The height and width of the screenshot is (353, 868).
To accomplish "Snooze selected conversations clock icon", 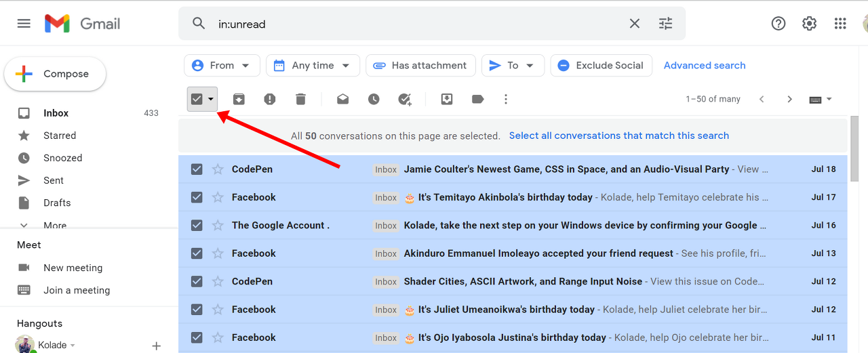I will tap(374, 99).
